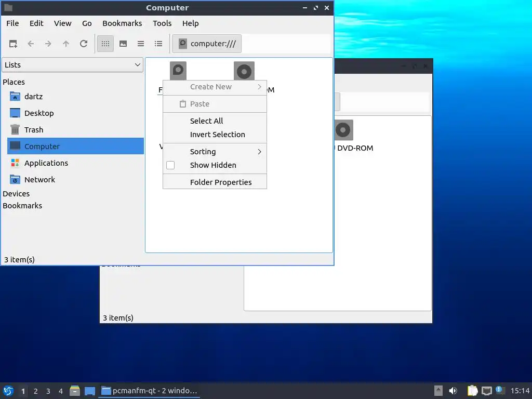Switch to compact list view
Viewport: 532px width, 399px height.
[141, 44]
